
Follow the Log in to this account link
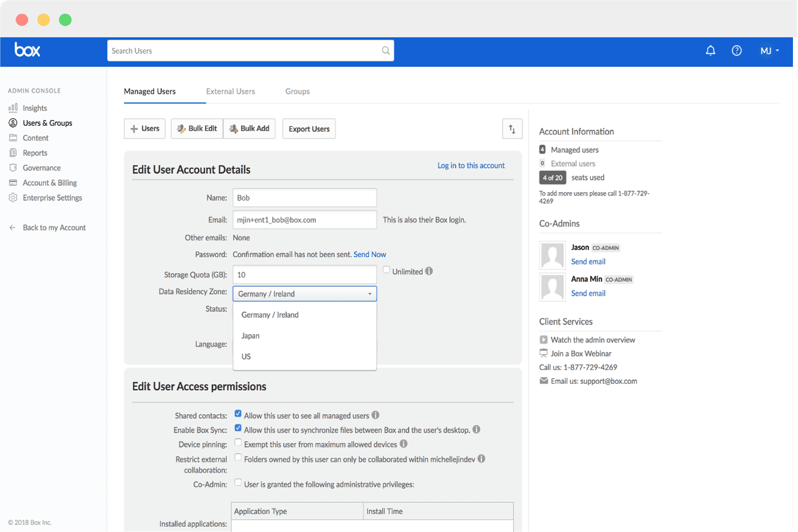(471, 165)
